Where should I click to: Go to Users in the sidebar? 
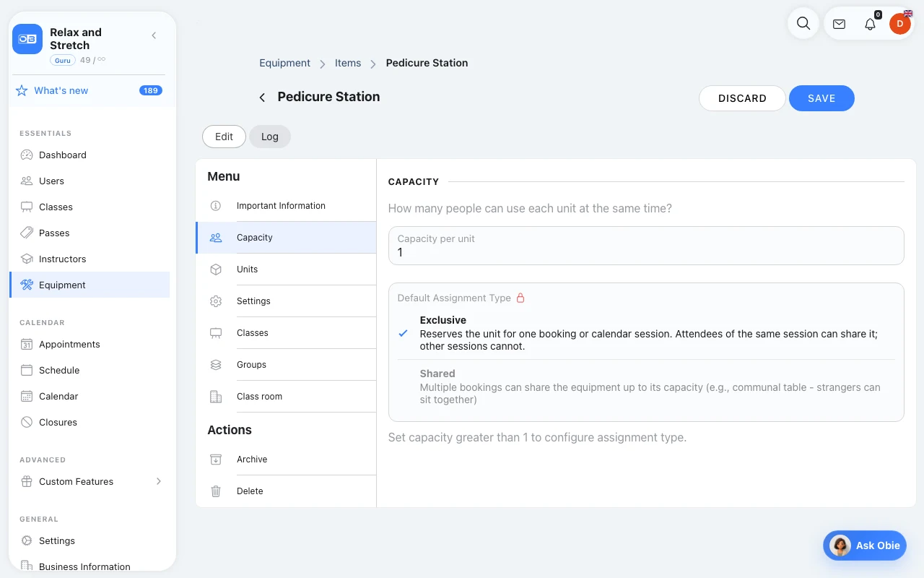(x=90, y=181)
